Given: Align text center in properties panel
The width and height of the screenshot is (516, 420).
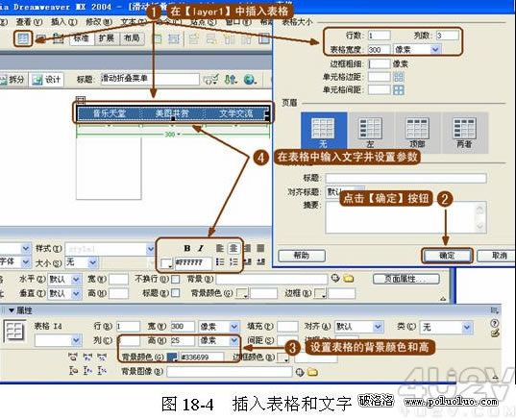Looking at the screenshot, I should [x=233, y=248].
